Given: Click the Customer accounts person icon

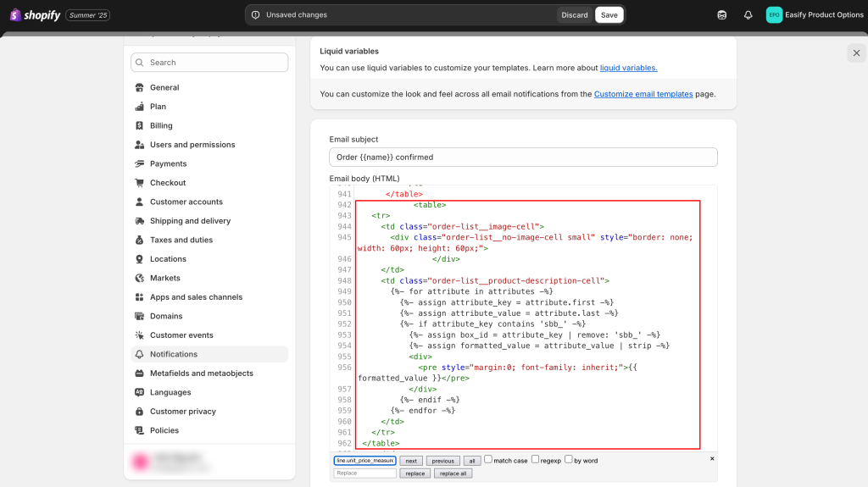Looking at the screenshot, I should (140, 202).
